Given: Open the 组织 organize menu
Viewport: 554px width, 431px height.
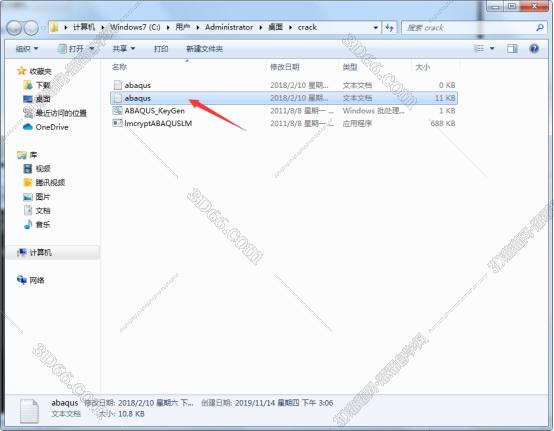Looking at the screenshot, I should click(x=26, y=48).
